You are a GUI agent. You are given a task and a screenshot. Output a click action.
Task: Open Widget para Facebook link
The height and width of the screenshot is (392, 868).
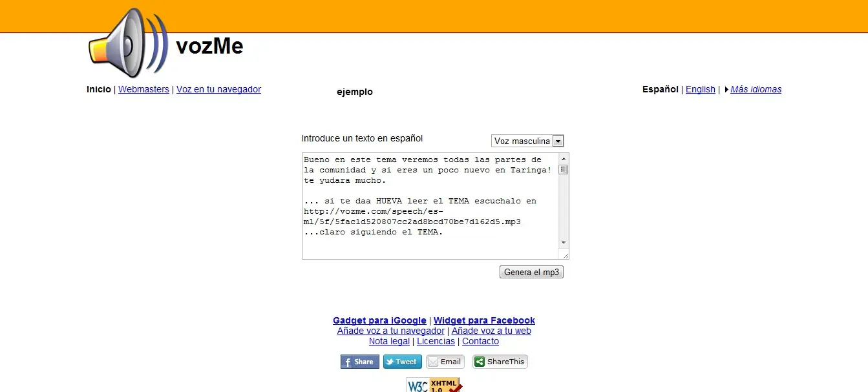point(484,320)
